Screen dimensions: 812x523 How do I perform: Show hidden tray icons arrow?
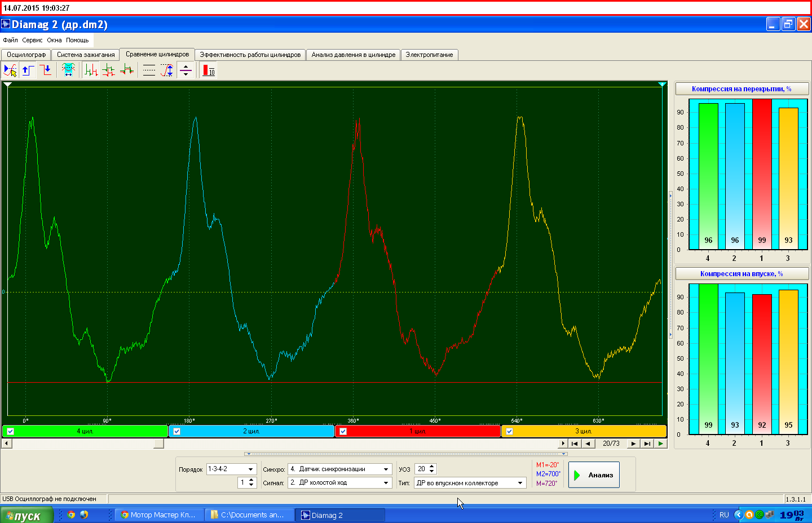(x=739, y=515)
